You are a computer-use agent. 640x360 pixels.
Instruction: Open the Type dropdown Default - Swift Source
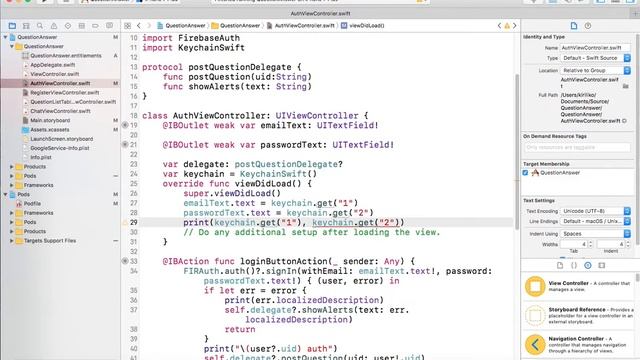coord(596,58)
